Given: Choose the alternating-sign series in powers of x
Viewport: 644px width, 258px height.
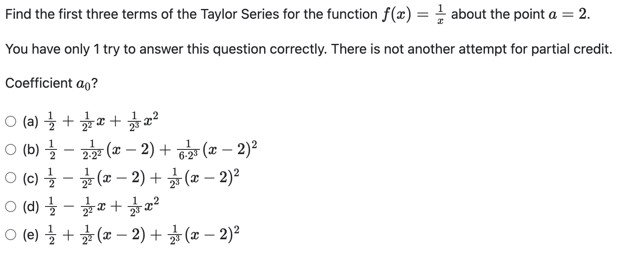Looking at the screenshot, I should coord(10,206).
